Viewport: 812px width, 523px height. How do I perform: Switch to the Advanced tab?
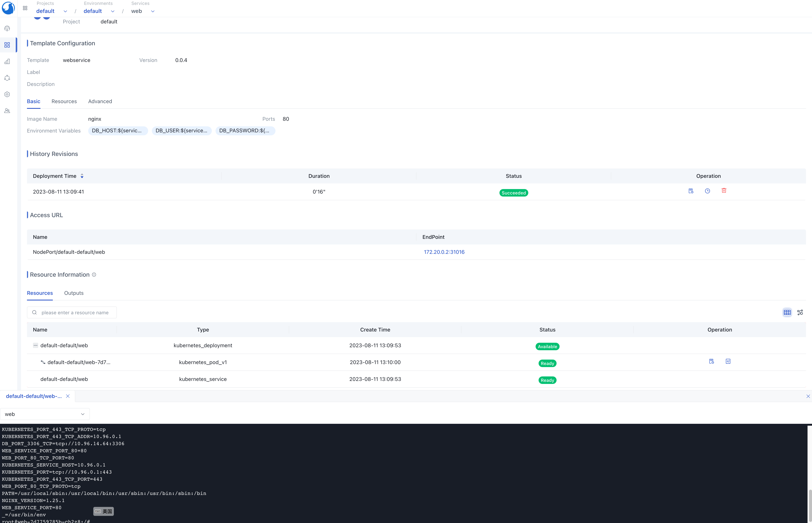[100, 101]
